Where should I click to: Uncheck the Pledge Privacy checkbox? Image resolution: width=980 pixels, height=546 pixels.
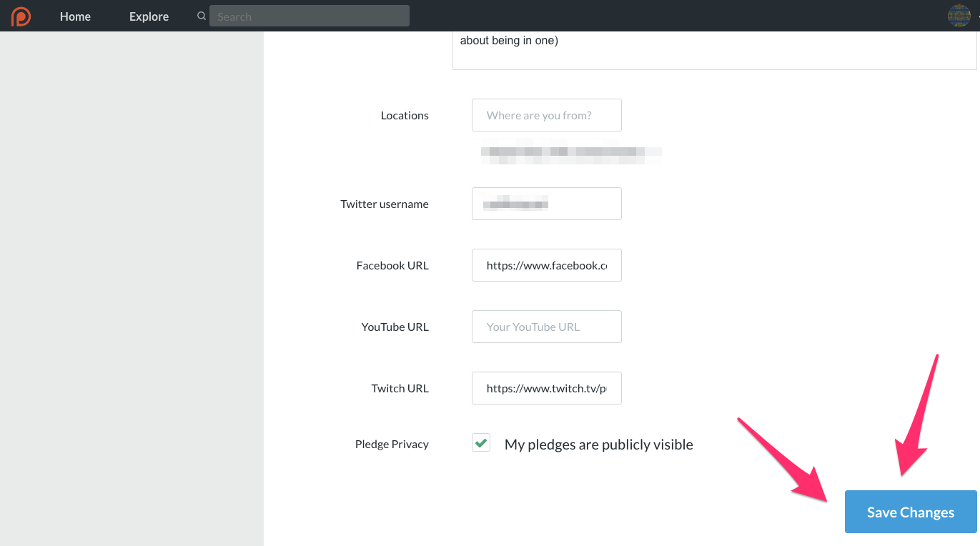pos(481,443)
